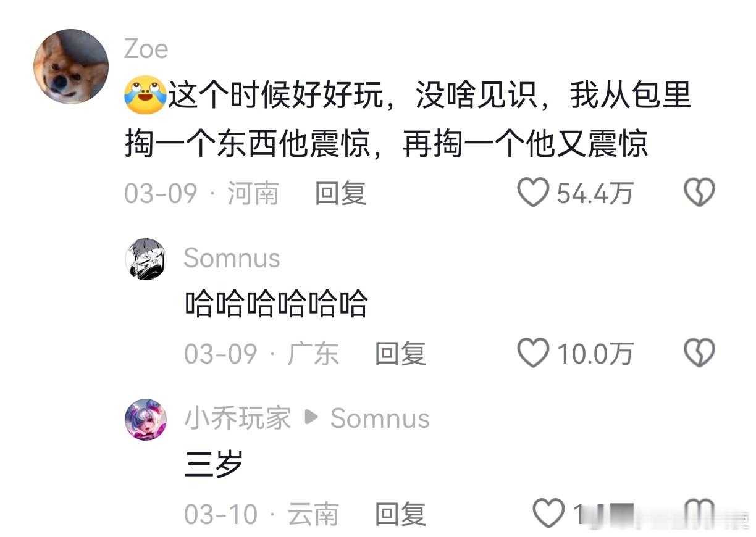Open Somnus's black-and-white avatar

[146, 259]
